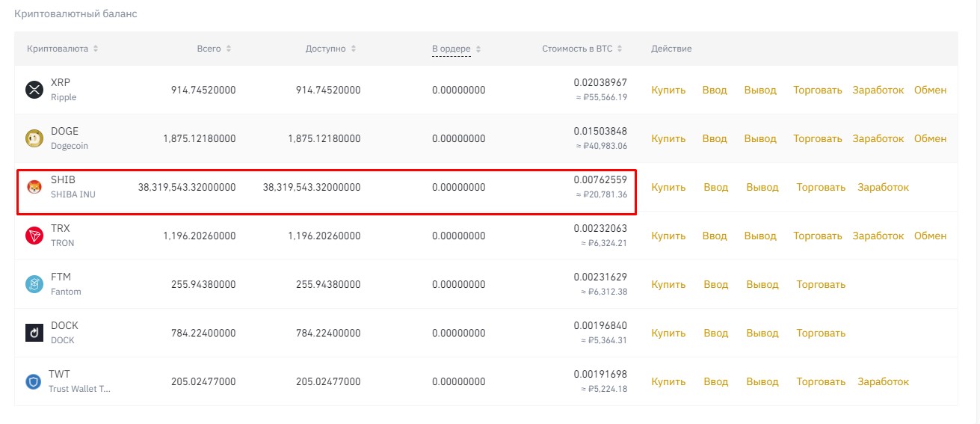The width and height of the screenshot is (980, 424).
Task: Click Вывод in the DOCK row
Action: click(x=762, y=333)
